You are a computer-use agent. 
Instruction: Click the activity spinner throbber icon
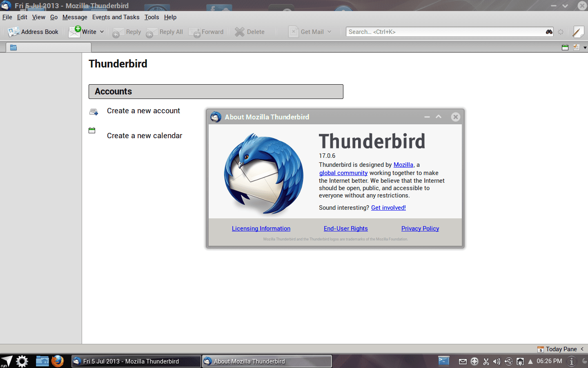[x=561, y=32]
